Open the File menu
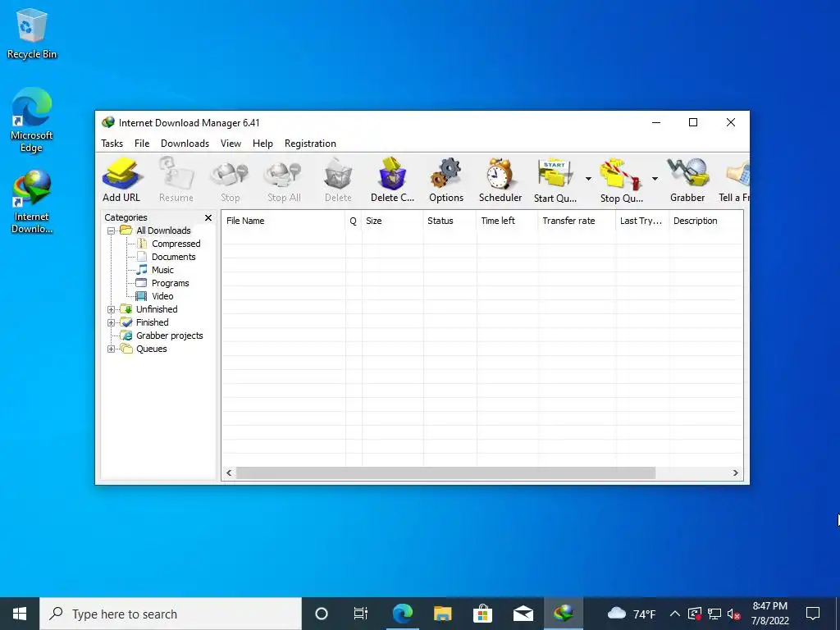This screenshot has height=630, width=840. click(x=142, y=144)
